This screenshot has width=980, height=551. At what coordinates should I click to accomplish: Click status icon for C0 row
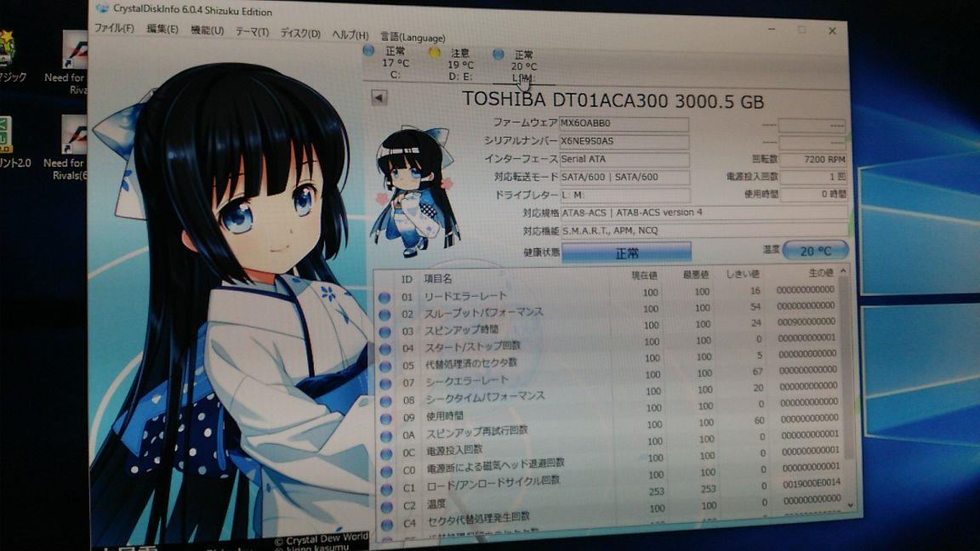pos(388,472)
